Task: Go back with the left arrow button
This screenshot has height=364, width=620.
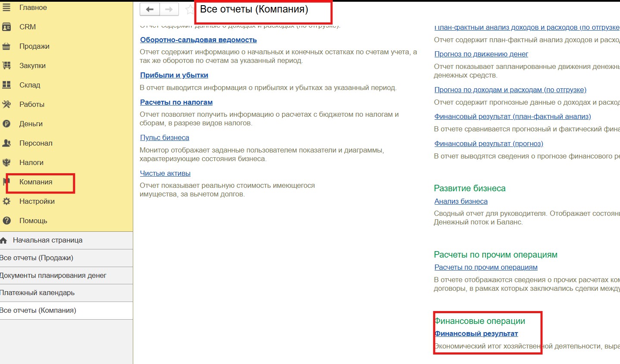Action: (x=150, y=9)
